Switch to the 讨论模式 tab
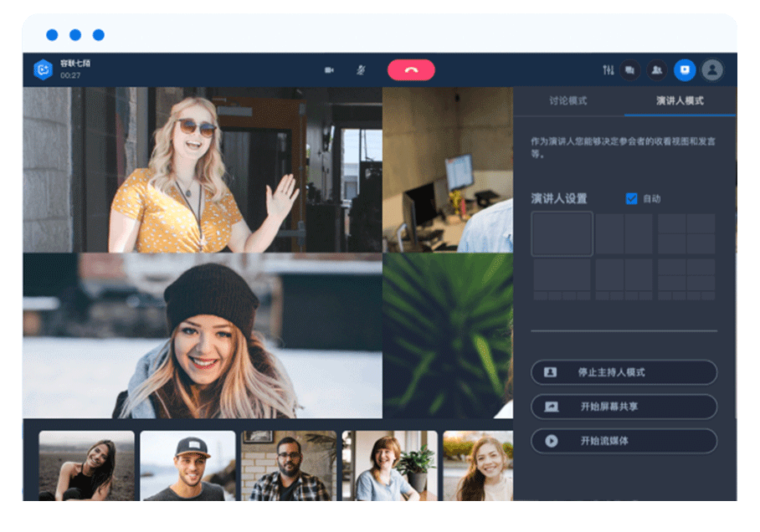Image resolution: width=760 pixels, height=532 pixels. pyautogui.click(x=568, y=100)
